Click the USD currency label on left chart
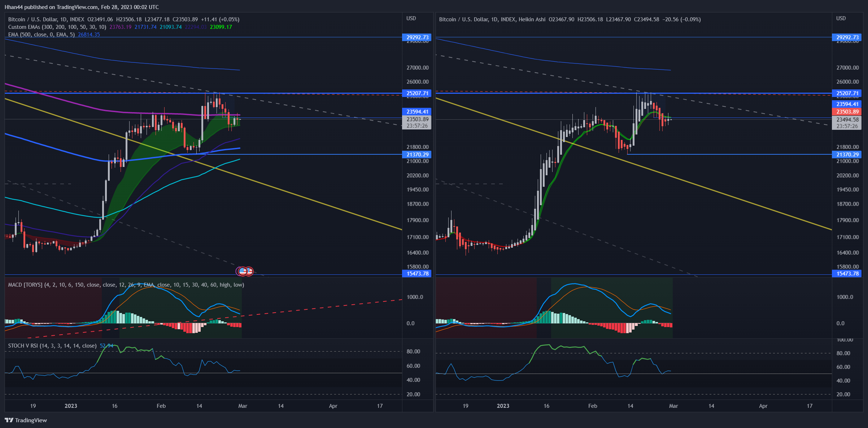 [x=411, y=18]
